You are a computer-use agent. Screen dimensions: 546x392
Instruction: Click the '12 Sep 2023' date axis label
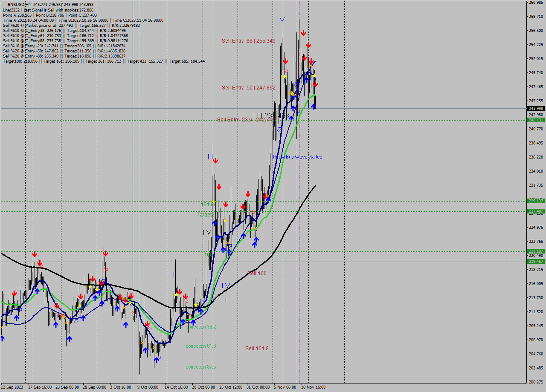[x=12, y=387]
